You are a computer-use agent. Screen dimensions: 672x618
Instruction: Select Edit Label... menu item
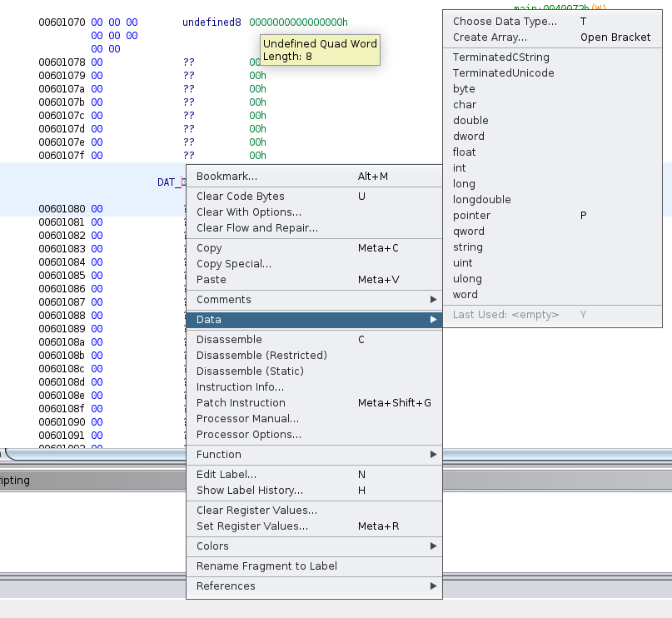[314, 475]
